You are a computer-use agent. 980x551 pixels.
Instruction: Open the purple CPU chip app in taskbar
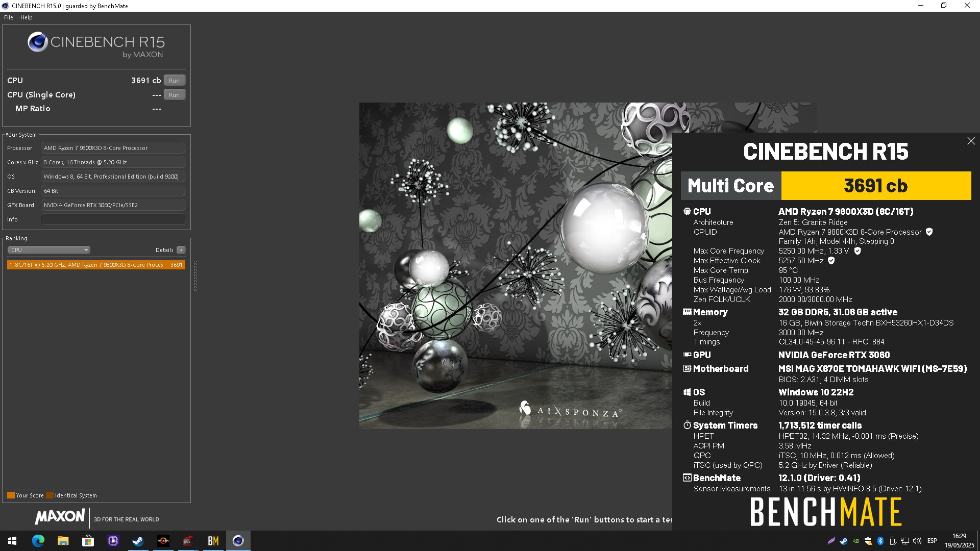(x=113, y=541)
